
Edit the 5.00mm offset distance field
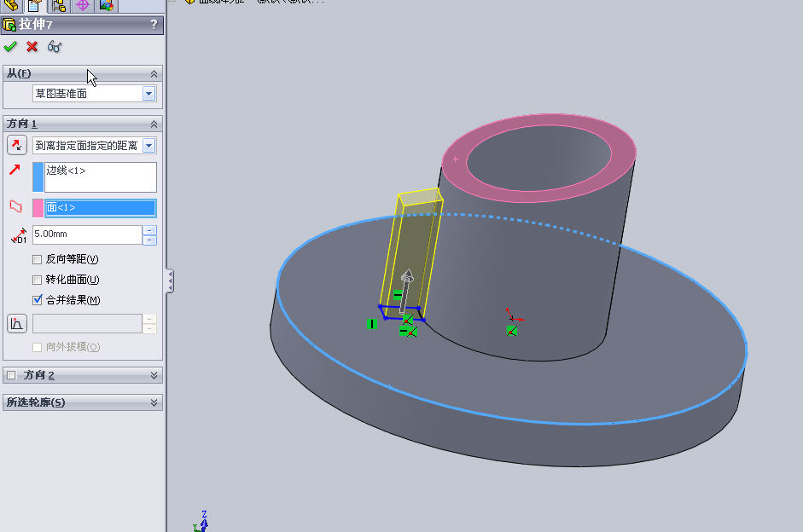(x=87, y=234)
